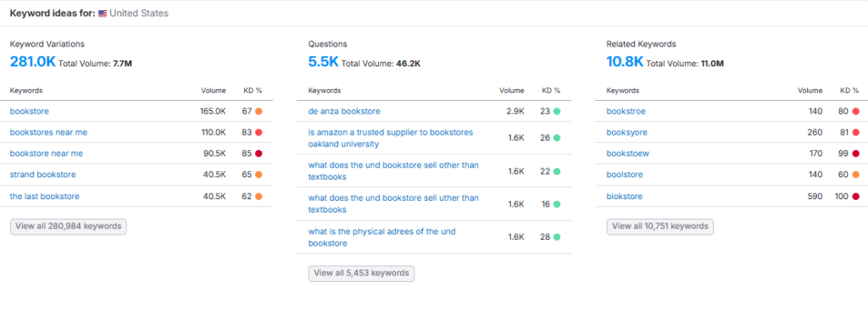Click the green KD dot beside KD 22
Image resolution: width=868 pixels, height=321 pixels.
coord(556,172)
